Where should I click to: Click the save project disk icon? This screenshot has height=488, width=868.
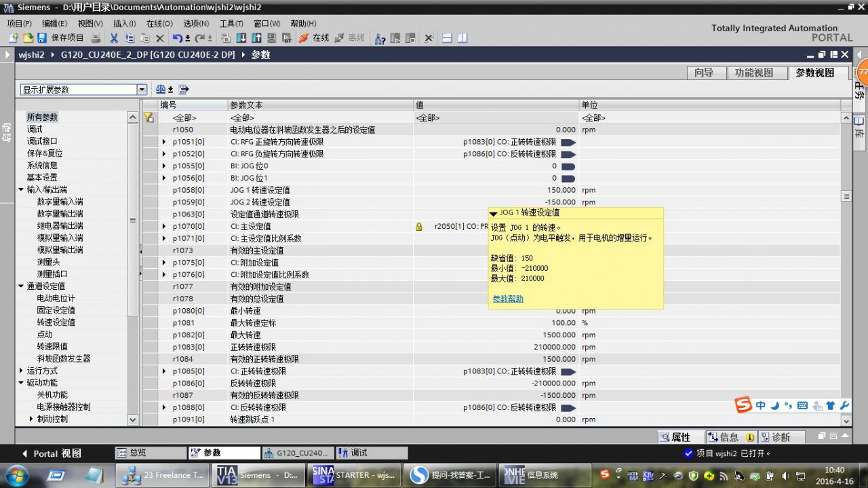[x=42, y=38]
